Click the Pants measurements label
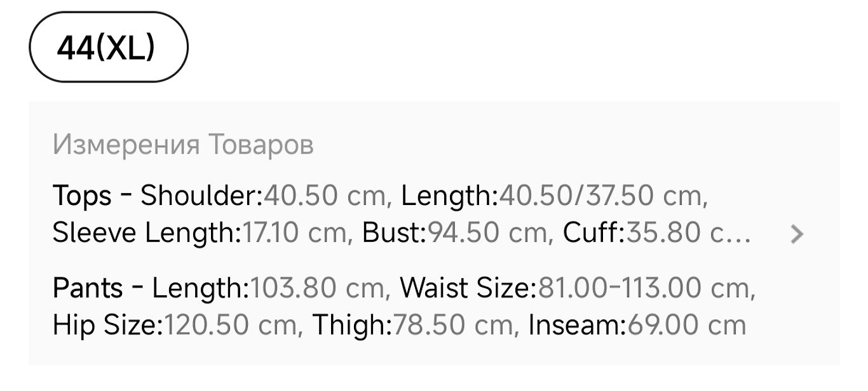 pos(87,288)
